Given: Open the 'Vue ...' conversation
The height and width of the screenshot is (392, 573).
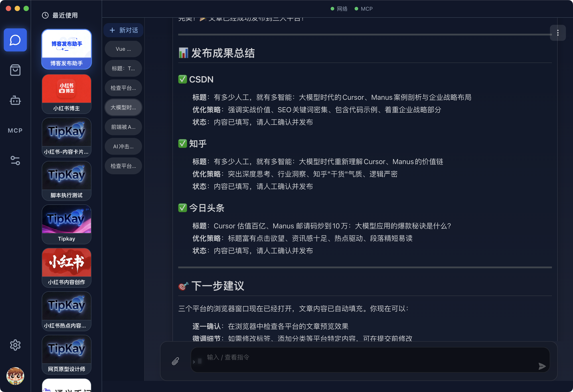Looking at the screenshot, I should [123, 49].
